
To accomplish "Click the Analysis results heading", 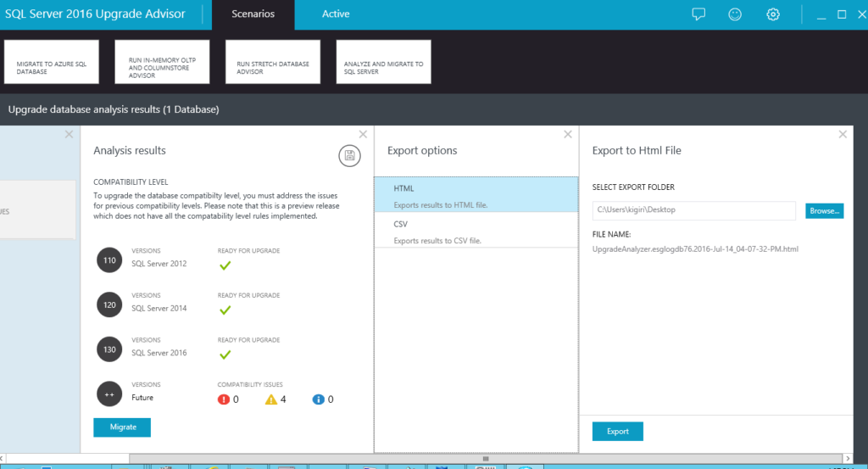I will pyautogui.click(x=130, y=151).
